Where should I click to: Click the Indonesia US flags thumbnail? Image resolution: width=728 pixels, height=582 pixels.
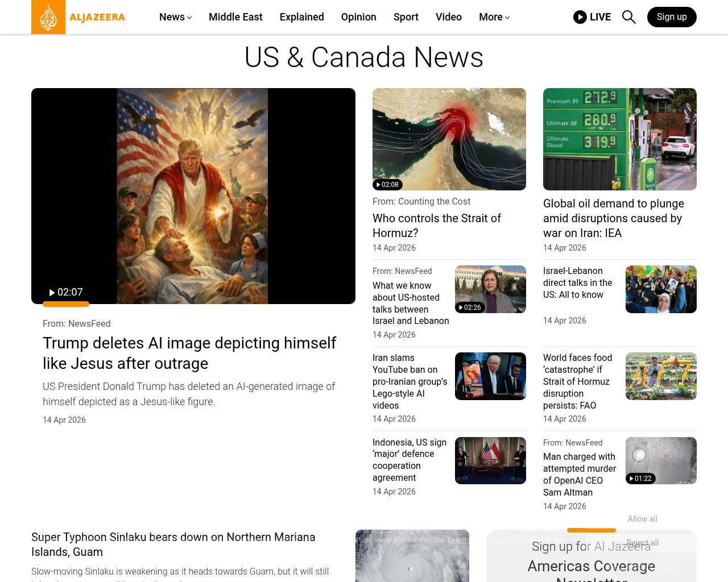[490, 460]
